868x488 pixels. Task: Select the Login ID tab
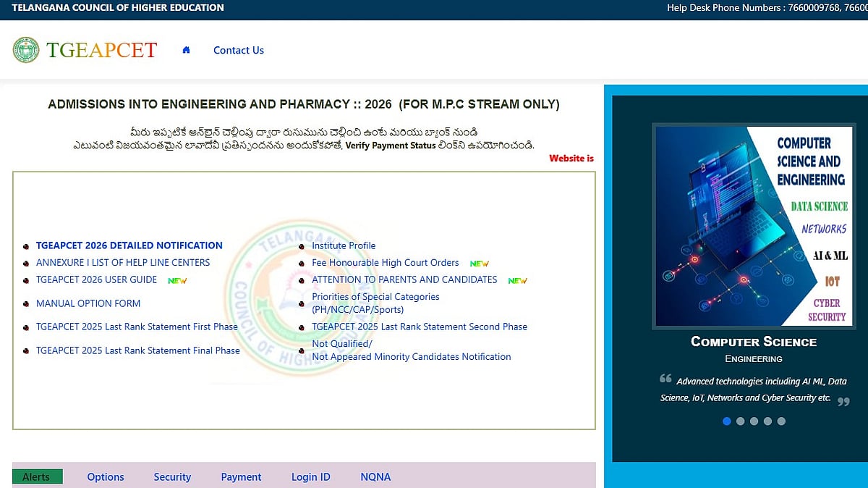[311, 476]
